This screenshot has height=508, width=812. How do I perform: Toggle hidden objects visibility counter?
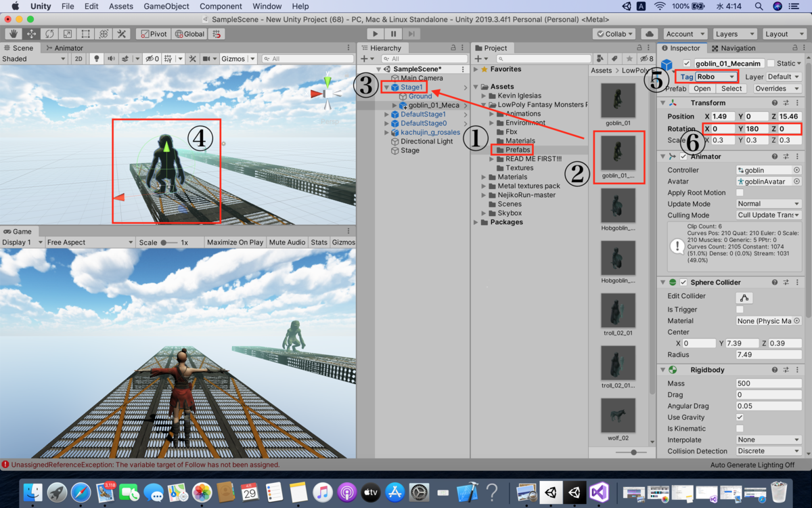tap(152, 59)
